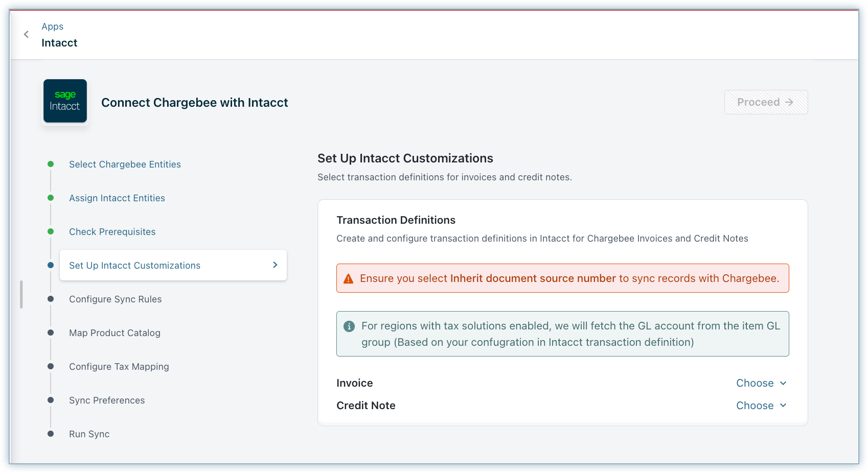Select the Configure Sync Rules step

pyautogui.click(x=115, y=299)
